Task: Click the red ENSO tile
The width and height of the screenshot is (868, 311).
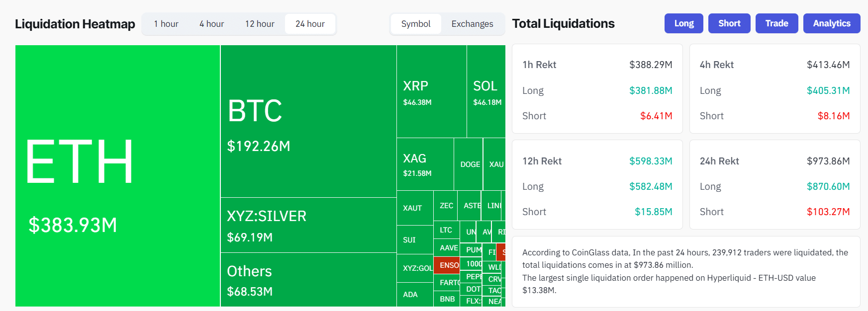Action: [446, 265]
